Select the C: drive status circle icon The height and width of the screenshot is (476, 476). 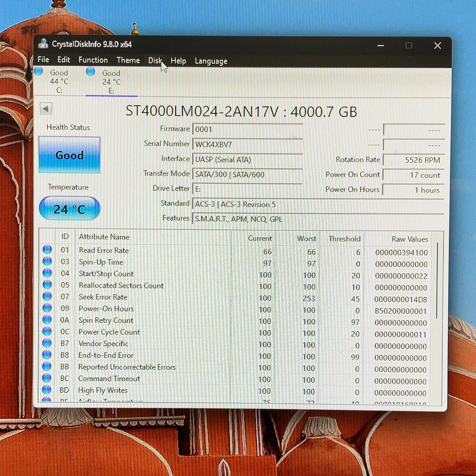click(38, 71)
